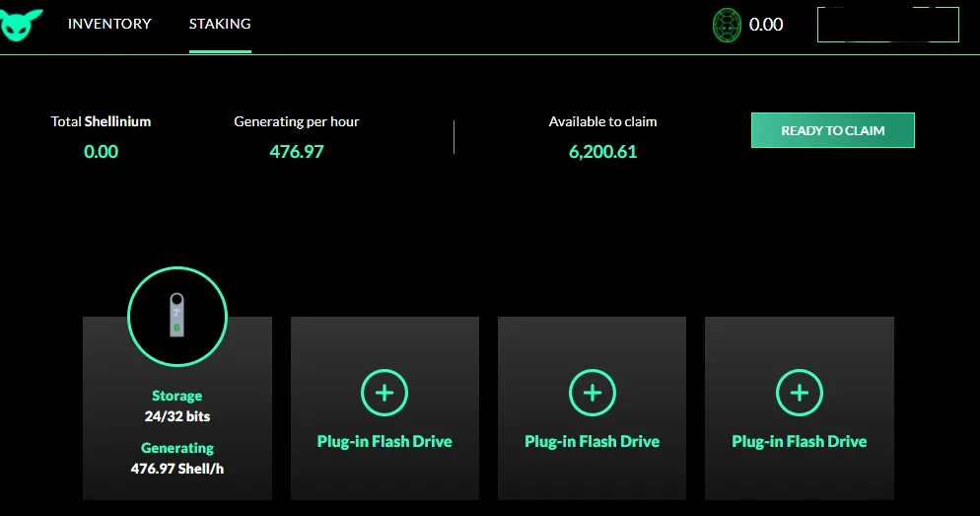Click the READY TO CLAIM button
Image resolution: width=980 pixels, height=516 pixels.
point(832,130)
